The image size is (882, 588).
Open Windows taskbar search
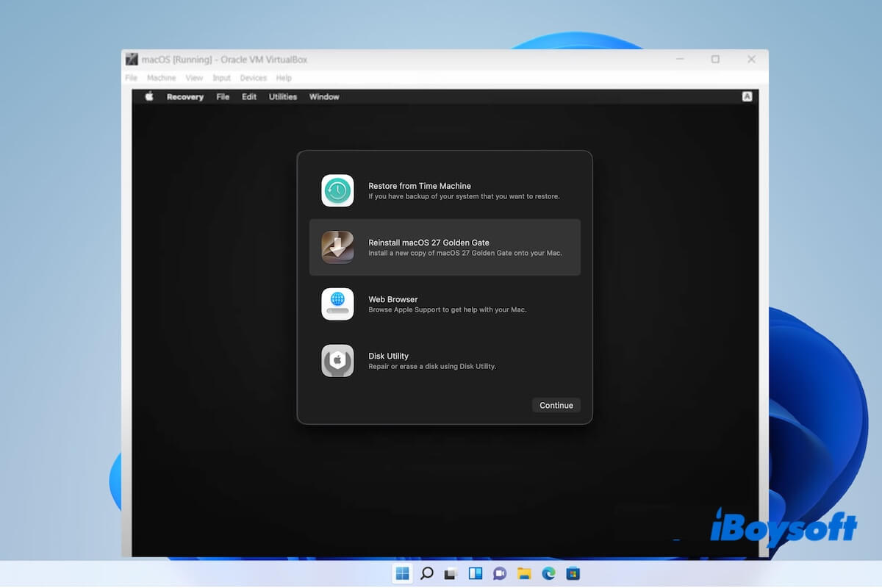coord(427,573)
